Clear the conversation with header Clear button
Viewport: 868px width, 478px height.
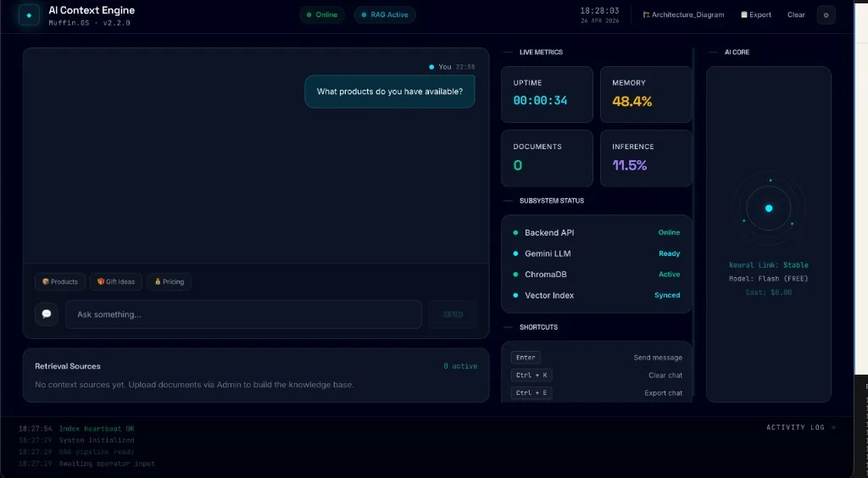[x=796, y=15]
